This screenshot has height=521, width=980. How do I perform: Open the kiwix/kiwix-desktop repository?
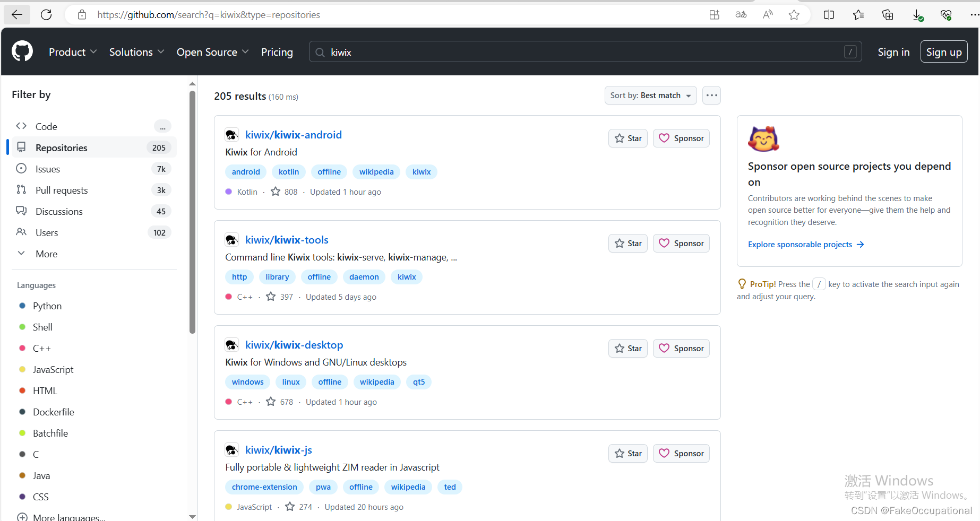(x=294, y=345)
